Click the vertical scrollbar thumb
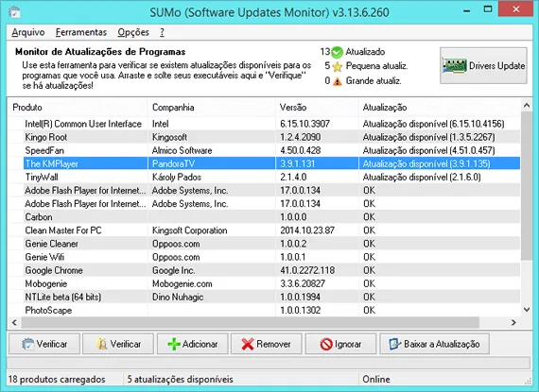The image size is (539, 392). (x=527, y=186)
